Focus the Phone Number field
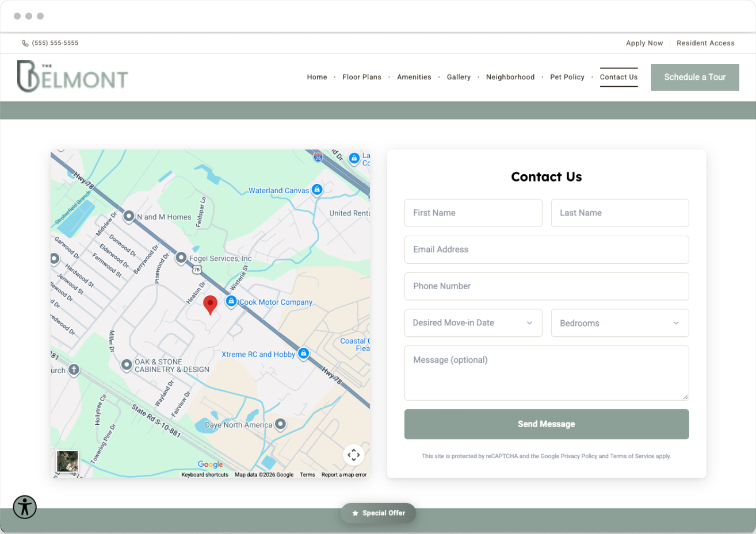The height and width of the screenshot is (534, 756). [x=547, y=286]
